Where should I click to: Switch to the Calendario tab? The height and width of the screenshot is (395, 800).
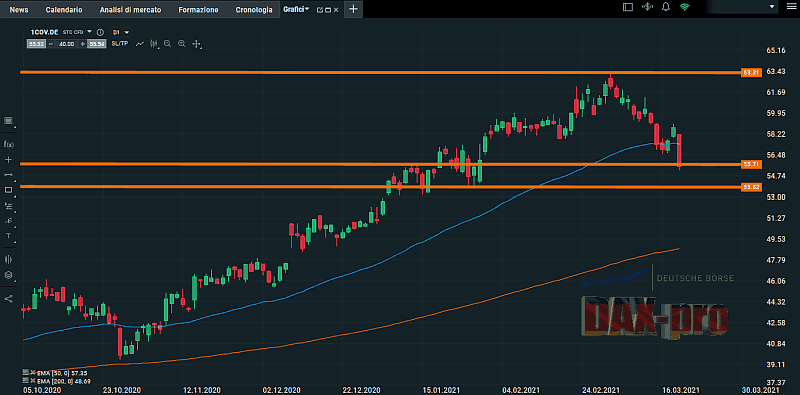click(64, 10)
